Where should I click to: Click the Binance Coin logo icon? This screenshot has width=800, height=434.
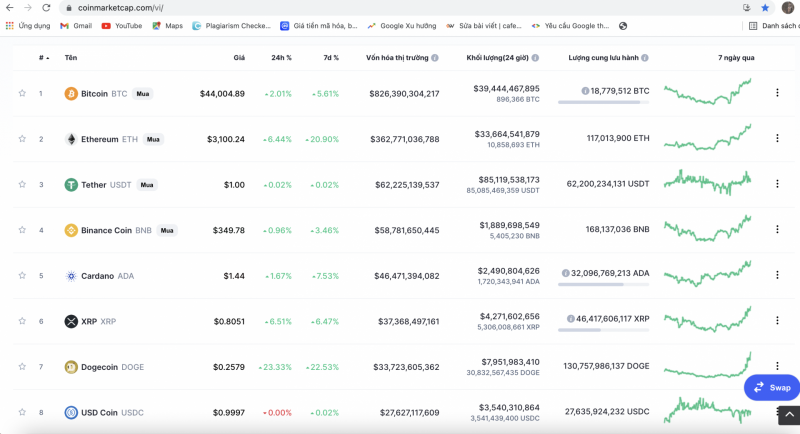click(71, 230)
